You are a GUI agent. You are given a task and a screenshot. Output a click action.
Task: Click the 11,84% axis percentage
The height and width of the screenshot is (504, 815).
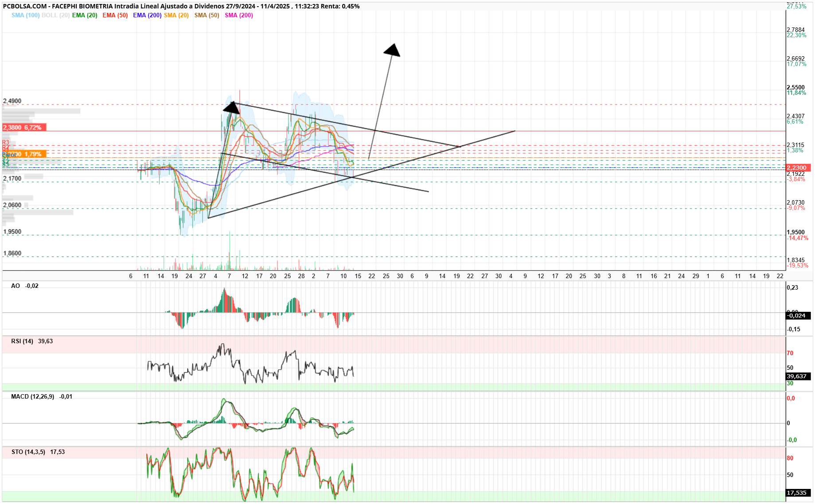click(796, 93)
